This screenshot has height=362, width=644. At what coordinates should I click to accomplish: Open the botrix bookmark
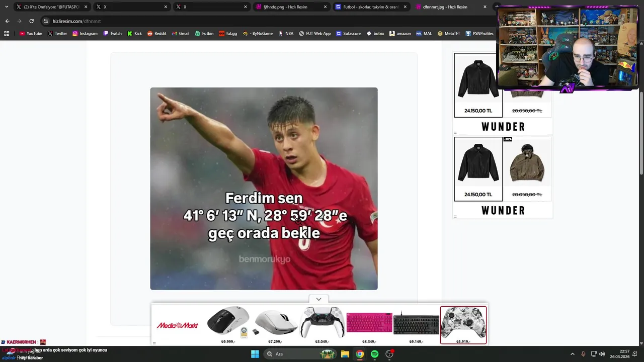click(375, 34)
